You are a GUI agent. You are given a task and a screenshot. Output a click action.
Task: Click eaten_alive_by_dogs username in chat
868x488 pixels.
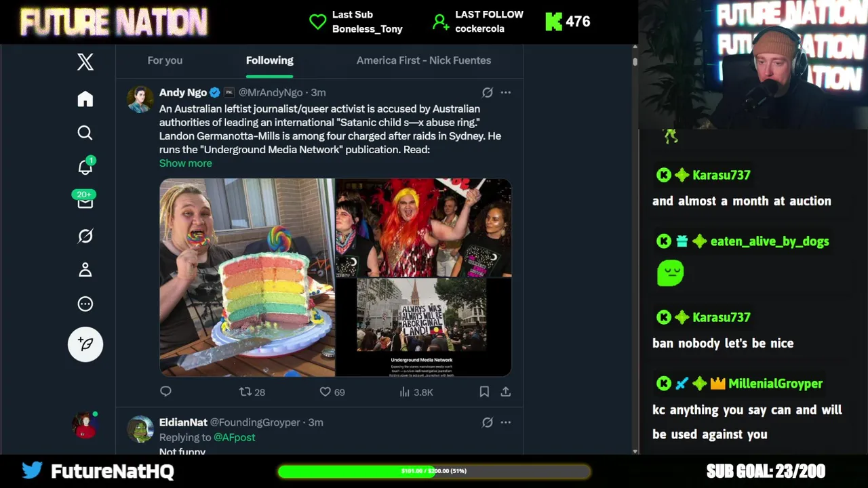coord(770,241)
